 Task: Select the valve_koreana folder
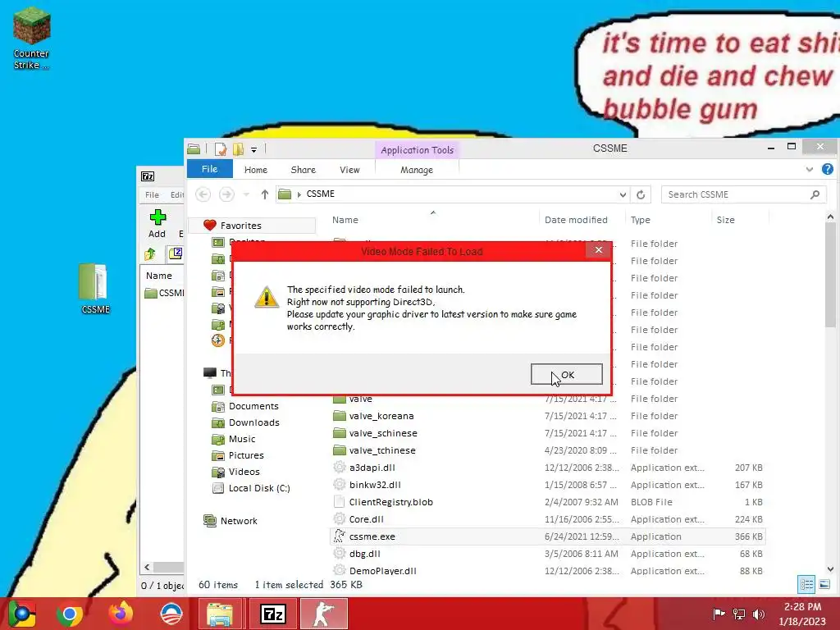[381, 416]
